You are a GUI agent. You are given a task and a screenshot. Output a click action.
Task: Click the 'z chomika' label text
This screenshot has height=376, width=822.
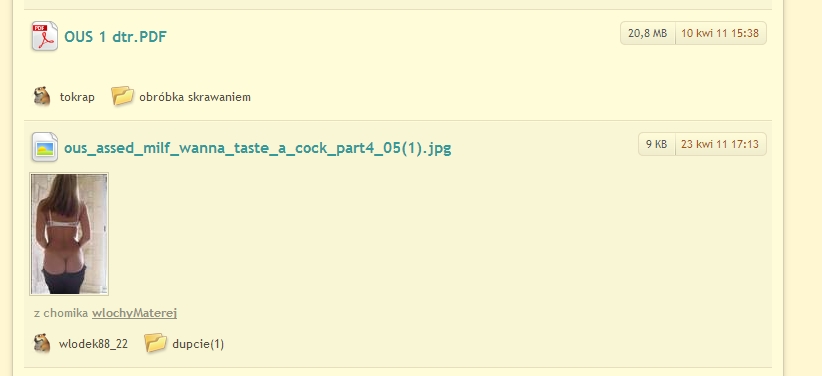(61, 313)
